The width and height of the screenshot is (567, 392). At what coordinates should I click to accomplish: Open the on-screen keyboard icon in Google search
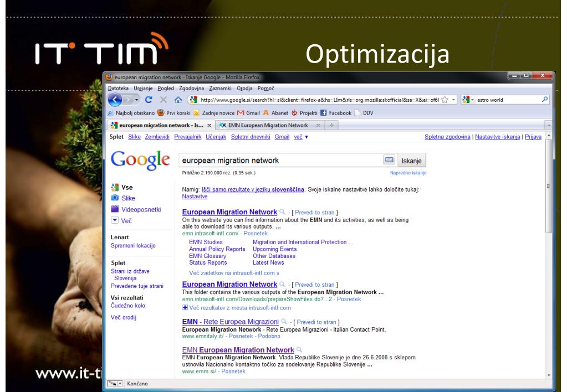tap(389, 159)
